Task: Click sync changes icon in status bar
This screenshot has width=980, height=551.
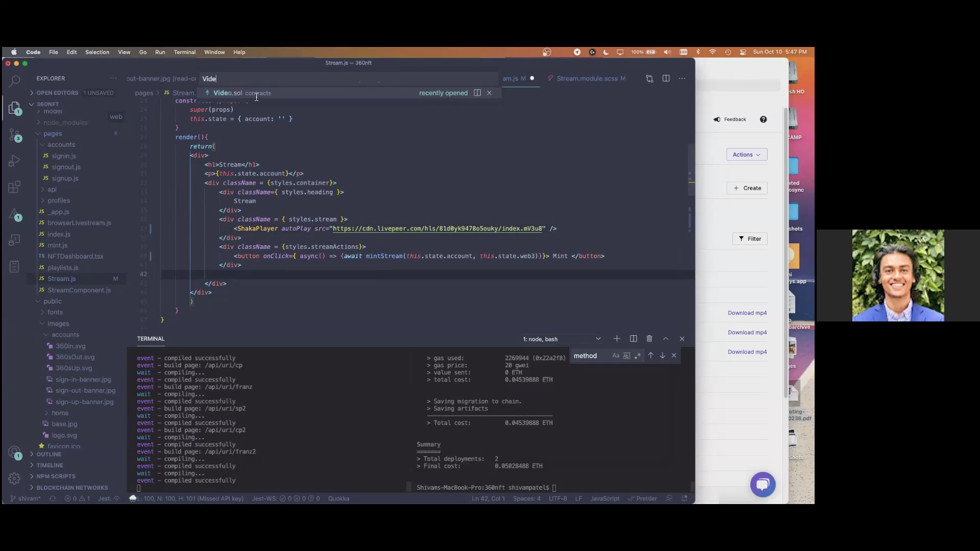Action: click(52, 498)
